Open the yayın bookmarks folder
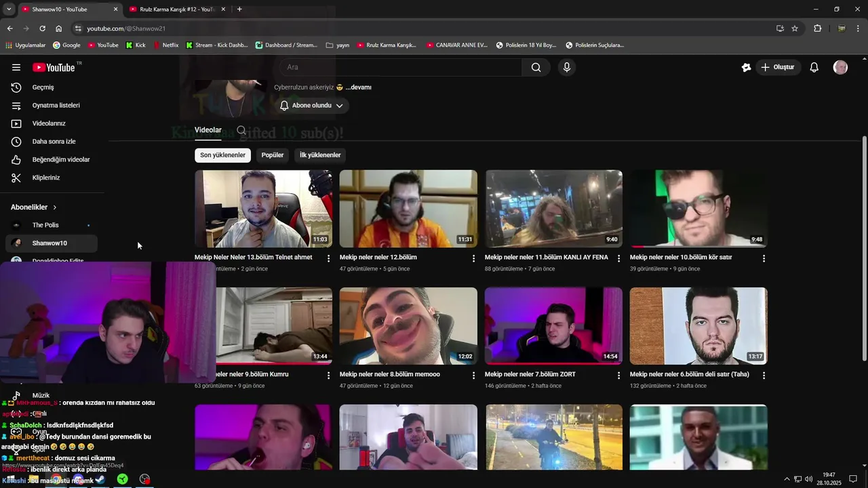 pos(338,45)
